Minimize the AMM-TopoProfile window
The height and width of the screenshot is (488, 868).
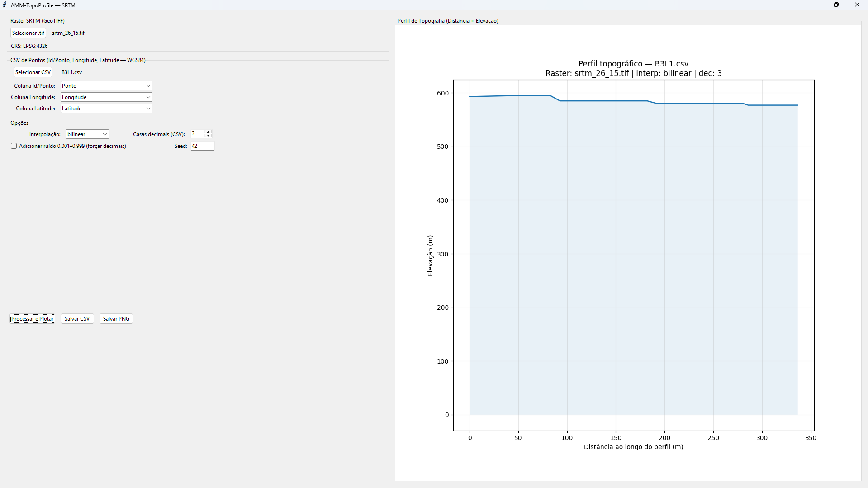pos(816,5)
